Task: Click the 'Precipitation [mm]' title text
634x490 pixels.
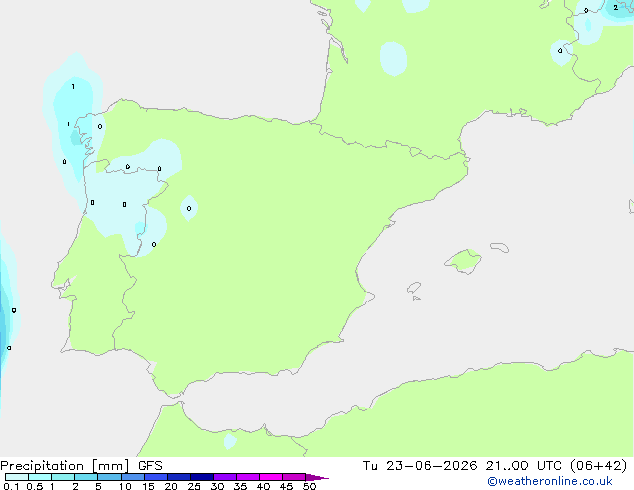Action: click(x=65, y=466)
